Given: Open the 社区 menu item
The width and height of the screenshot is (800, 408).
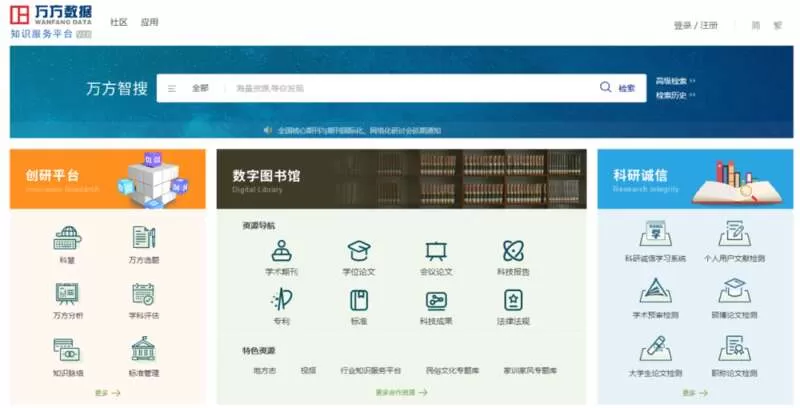Looking at the screenshot, I should (119, 22).
